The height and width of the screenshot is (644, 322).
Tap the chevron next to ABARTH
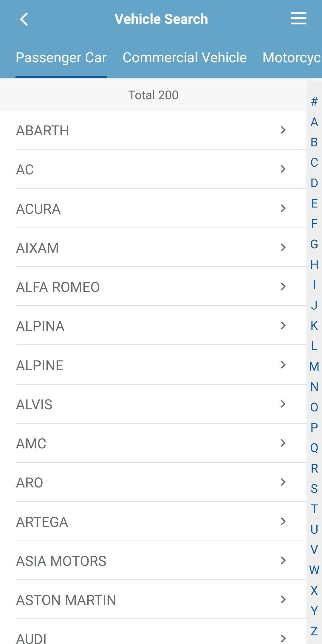click(x=283, y=130)
